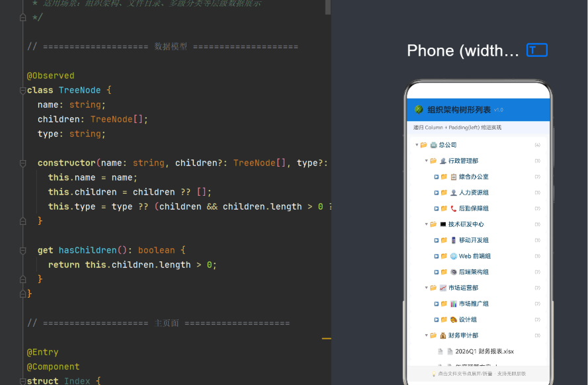Click the palette emoji next to 设计组

(x=453, y=320)
